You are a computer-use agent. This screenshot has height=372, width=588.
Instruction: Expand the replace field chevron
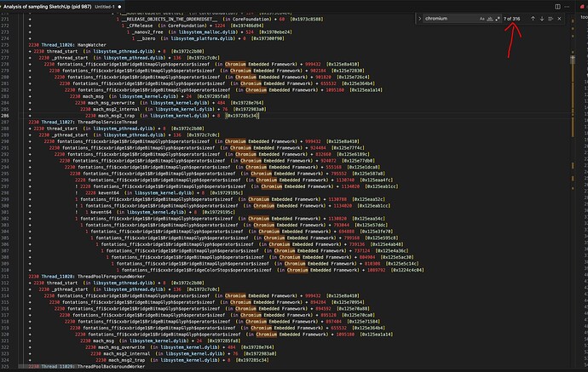419,19
